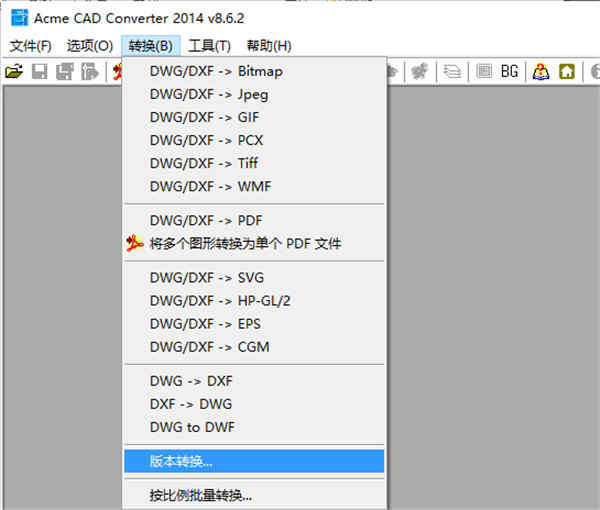Viewport: 600px width, 510px height.
Task: Click the Open file folder icon
Action: [x=14, y=72]
